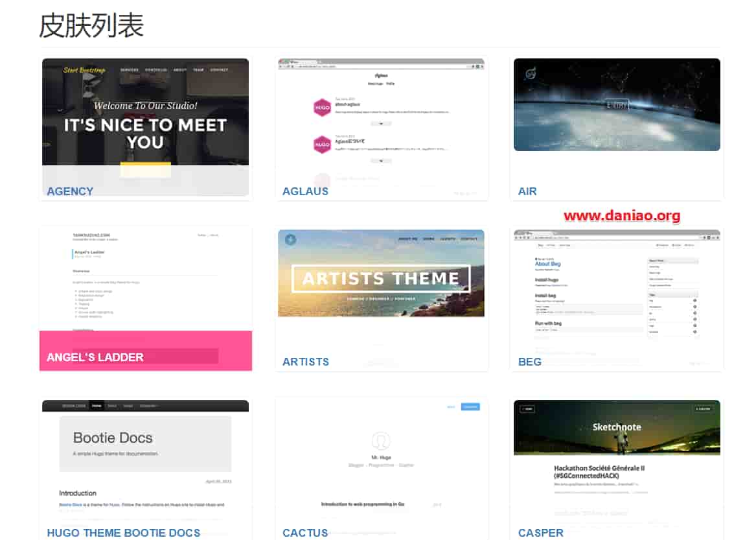The width and height of the screenshot is (756, 540).
Task: Click the Air theme space preview image
Action: (617, 105)
